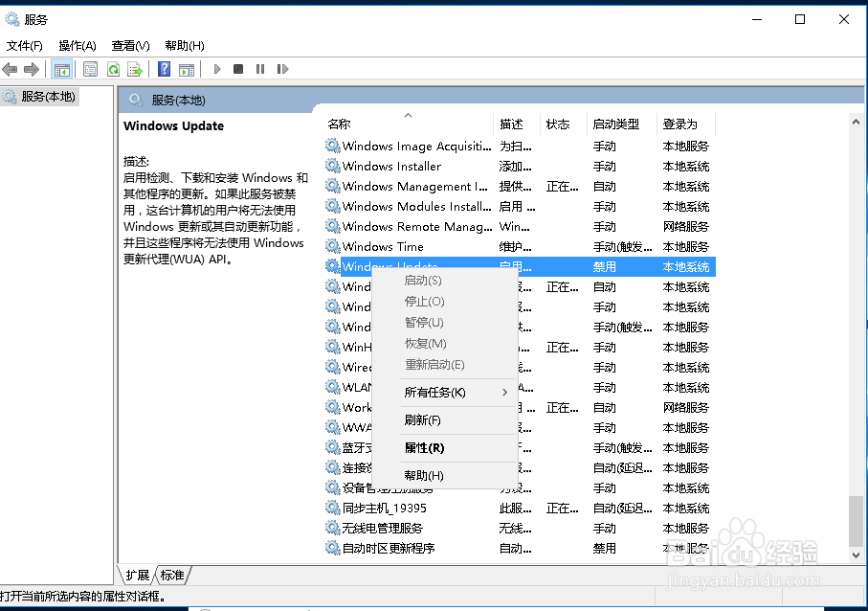
Task: Click the show/hide action pane icon
Action: [x=187, y=69]
